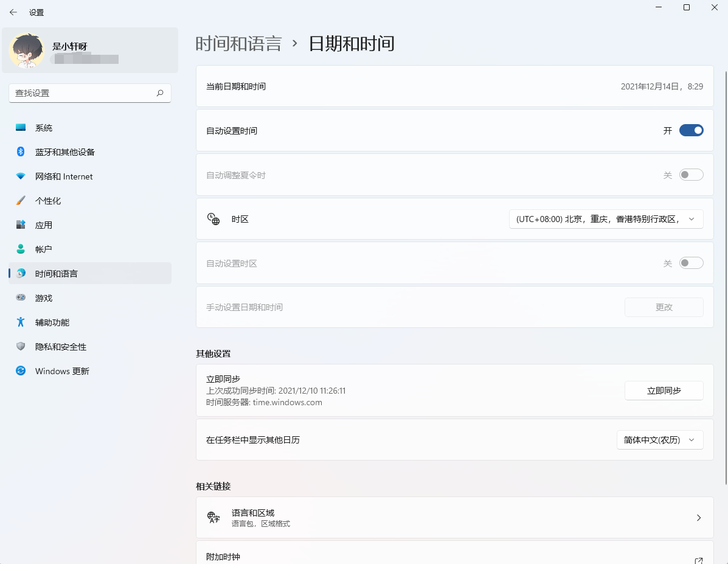The width and height of the screenshot is (728, 564).
Task: Click the 其他设置 heading
Action: pos(213,353)
